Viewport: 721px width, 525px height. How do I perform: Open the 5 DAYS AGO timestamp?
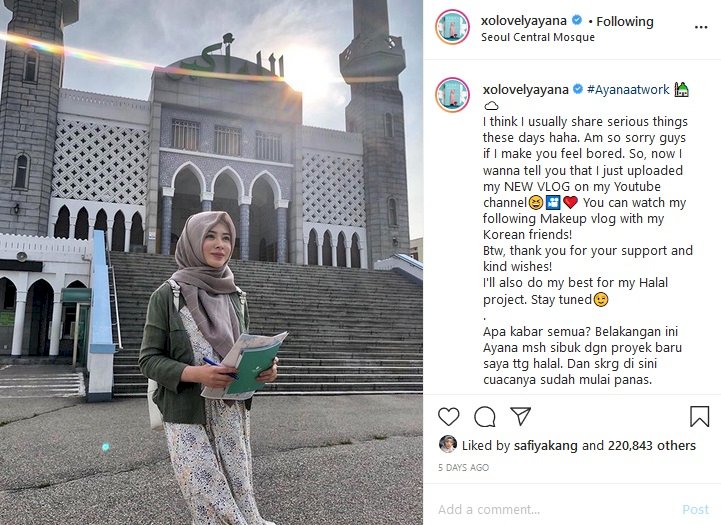pyautogui.click(x=464, y=468)
